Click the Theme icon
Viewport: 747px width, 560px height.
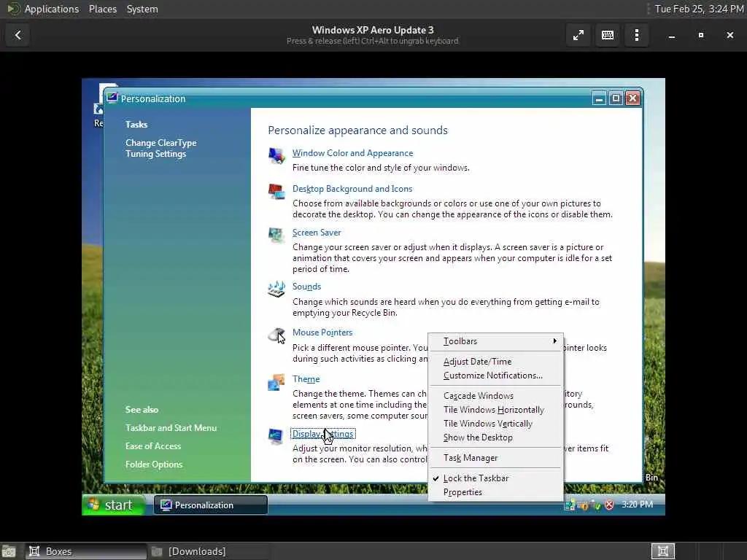pyautogui.click(x=276, y=382)
